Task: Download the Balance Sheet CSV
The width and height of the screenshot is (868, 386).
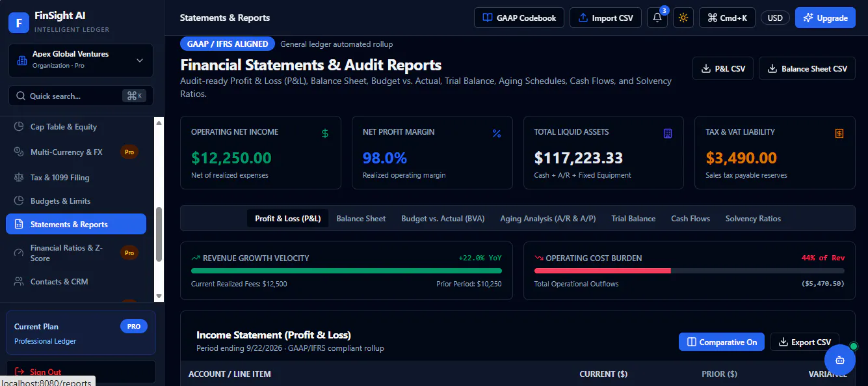Action: click(x=807, y=68)
